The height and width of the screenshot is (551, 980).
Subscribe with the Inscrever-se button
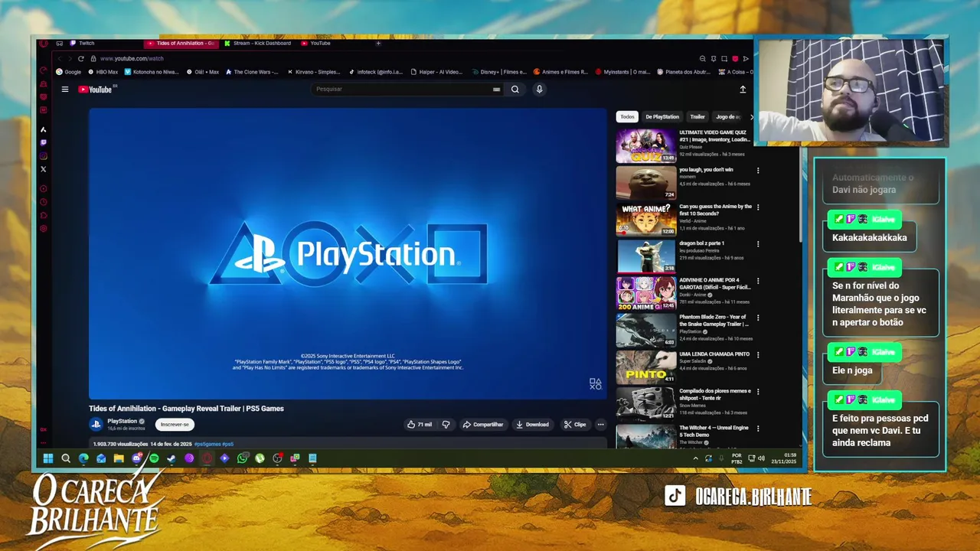[175, 425]
